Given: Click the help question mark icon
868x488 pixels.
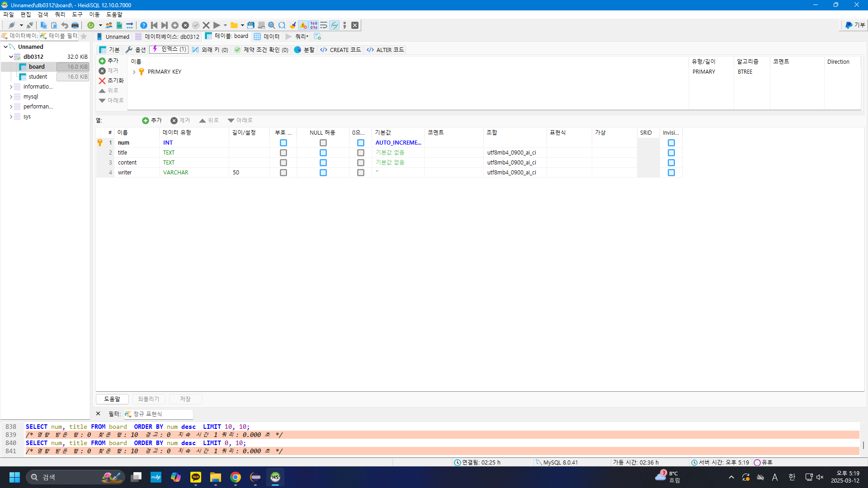Looking at the screenshot, I should [143, 25].
